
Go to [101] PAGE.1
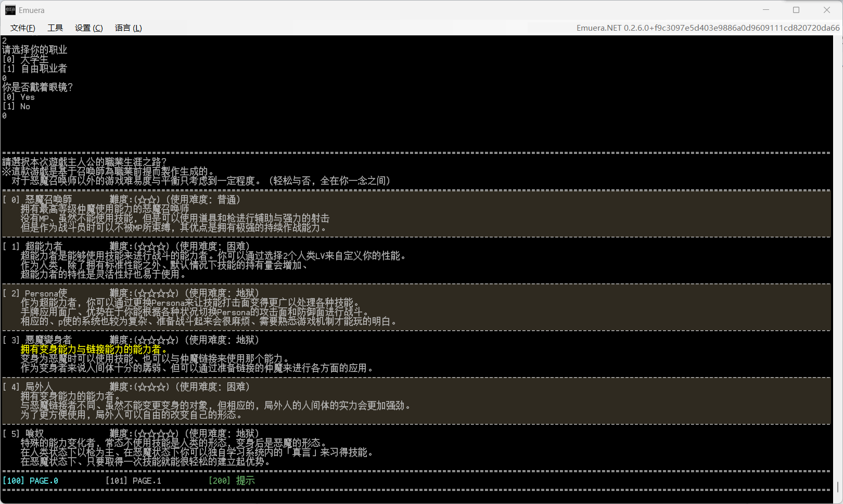[133, 481]
